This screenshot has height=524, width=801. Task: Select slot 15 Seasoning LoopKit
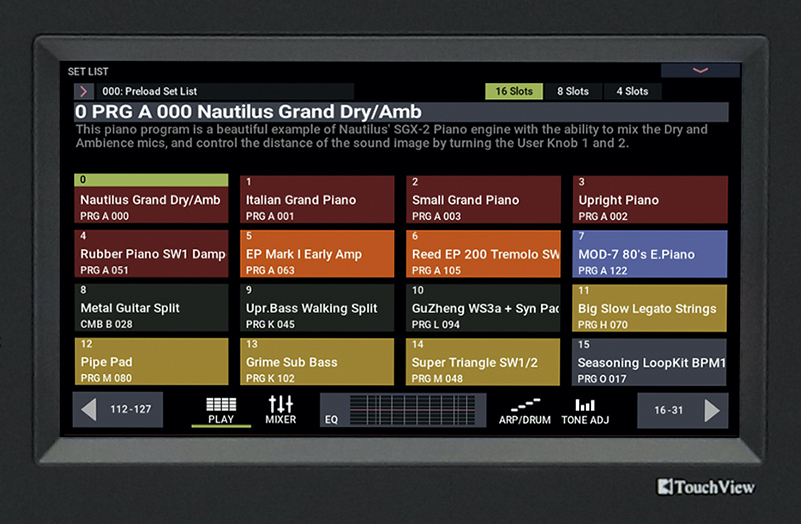[x=650, y=362]
